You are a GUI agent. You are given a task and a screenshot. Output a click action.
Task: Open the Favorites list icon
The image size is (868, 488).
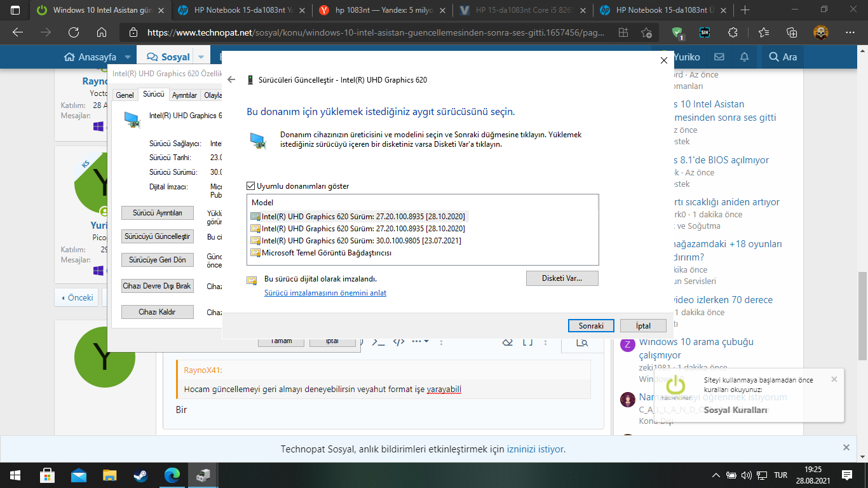[x=763, y=32]
